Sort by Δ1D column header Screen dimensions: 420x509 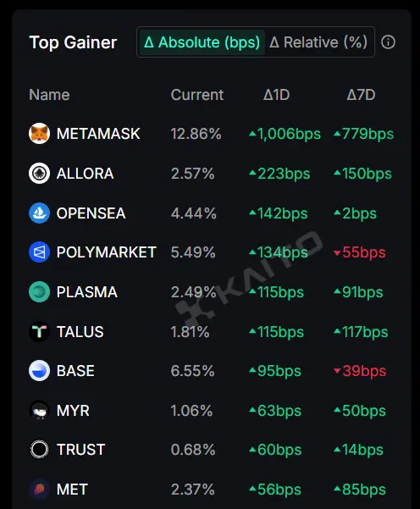click(277, 95)
